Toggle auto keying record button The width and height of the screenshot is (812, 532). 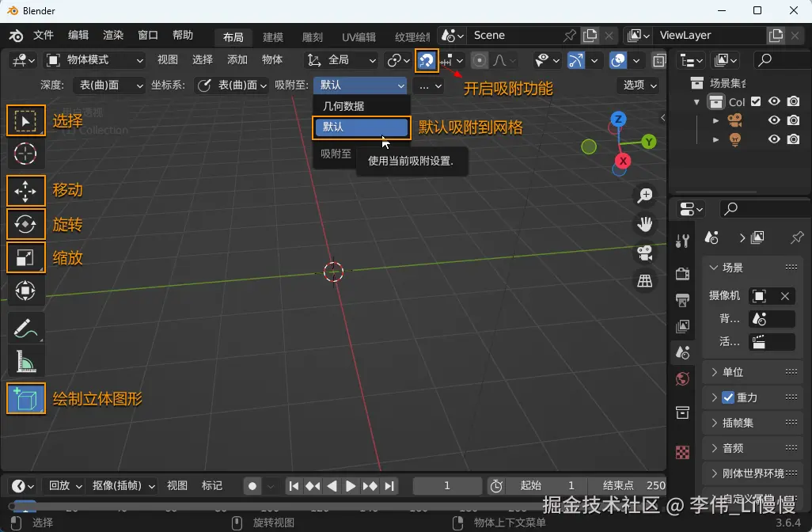(252, 486)
